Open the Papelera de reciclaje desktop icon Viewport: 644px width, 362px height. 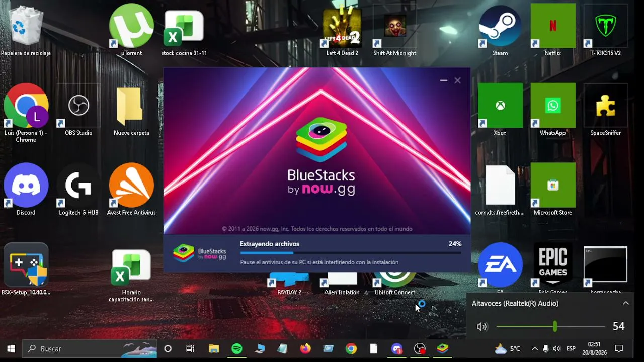[26, 30]
